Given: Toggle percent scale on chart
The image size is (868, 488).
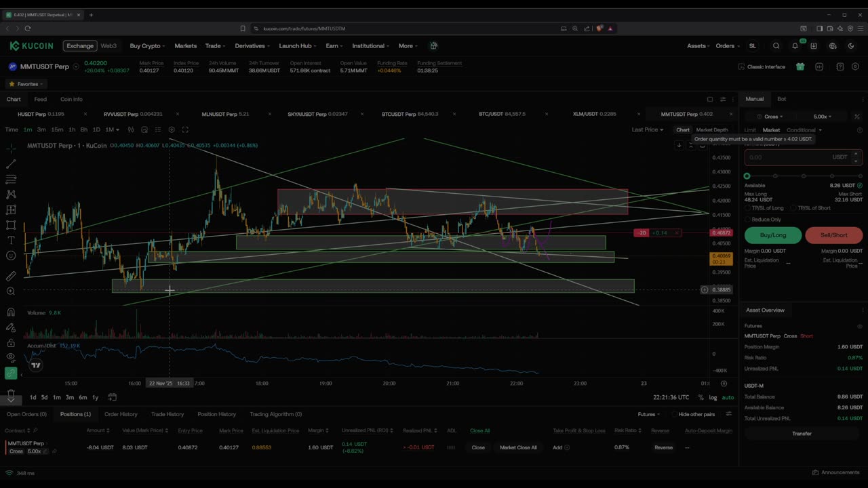Looking at the screenshot, I should coord(701,398).
